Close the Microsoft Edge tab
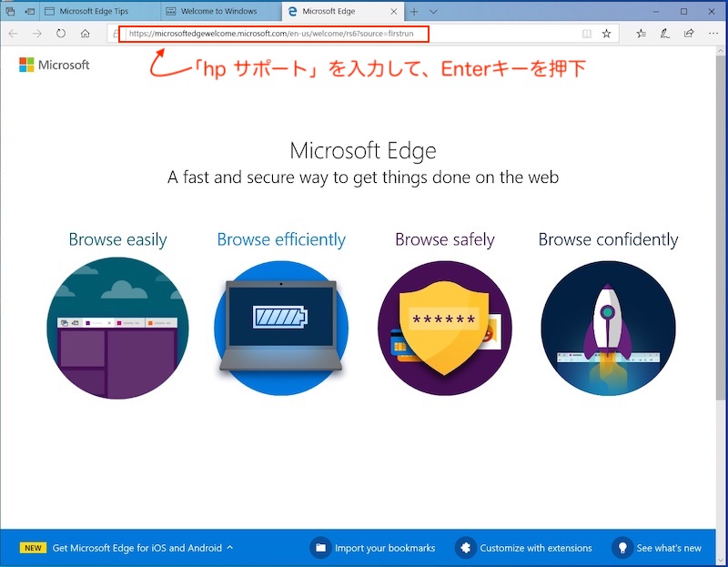The width and height of the screenshot is (728, 567). (x=394, y=12)
